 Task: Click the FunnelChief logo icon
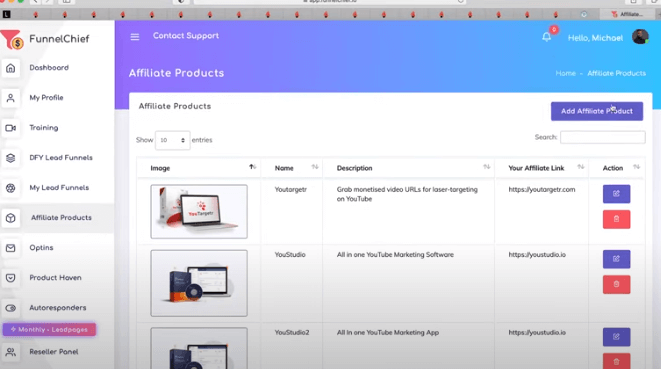11,39
